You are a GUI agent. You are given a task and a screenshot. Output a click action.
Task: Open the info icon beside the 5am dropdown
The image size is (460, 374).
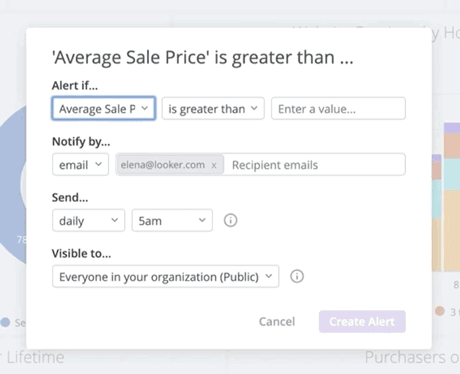[230, 220]
